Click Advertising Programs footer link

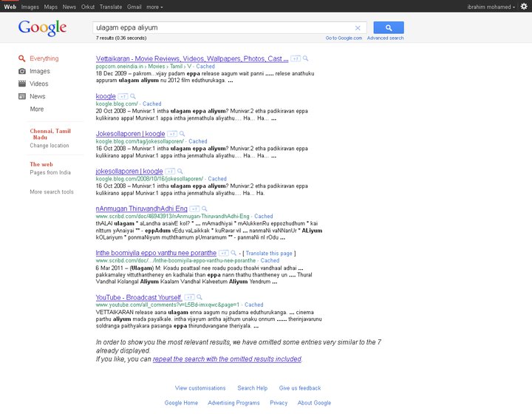233,403
